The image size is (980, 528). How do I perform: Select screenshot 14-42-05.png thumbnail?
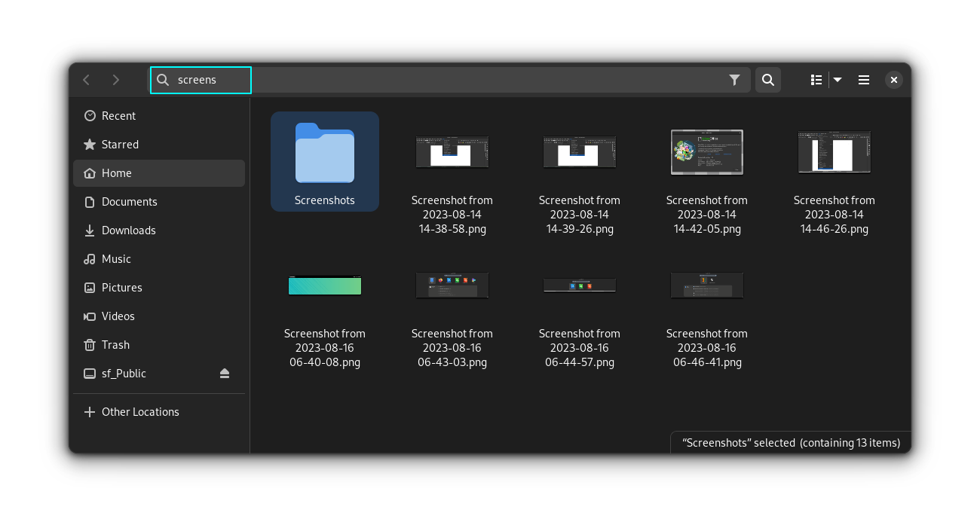(x=707, y=151)
